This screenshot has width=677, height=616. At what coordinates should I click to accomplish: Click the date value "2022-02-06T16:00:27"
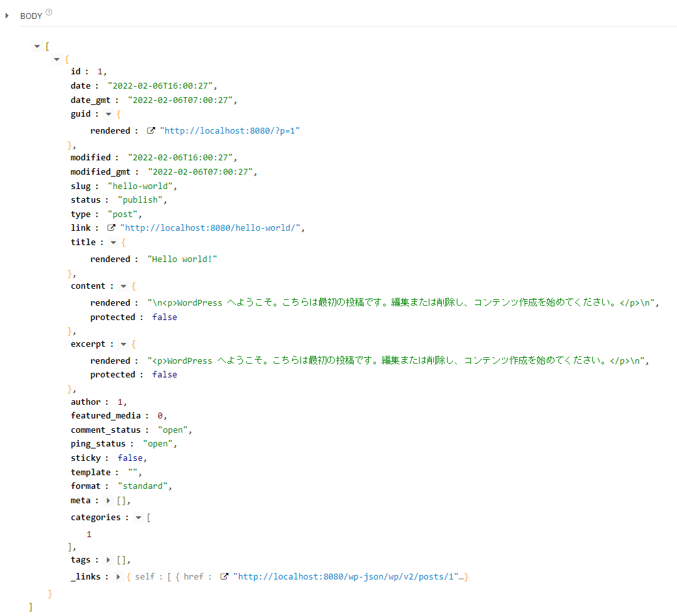[160, 86]
